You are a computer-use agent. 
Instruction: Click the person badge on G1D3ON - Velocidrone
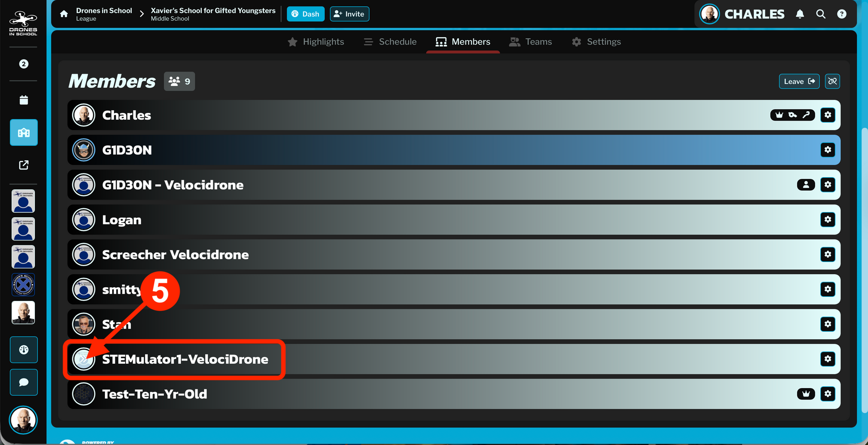[x=806, y=184]
